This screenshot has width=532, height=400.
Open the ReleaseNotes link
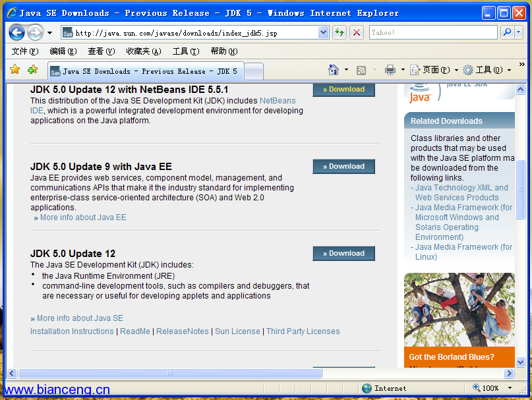pyautogui.click(x=182, y=331)
